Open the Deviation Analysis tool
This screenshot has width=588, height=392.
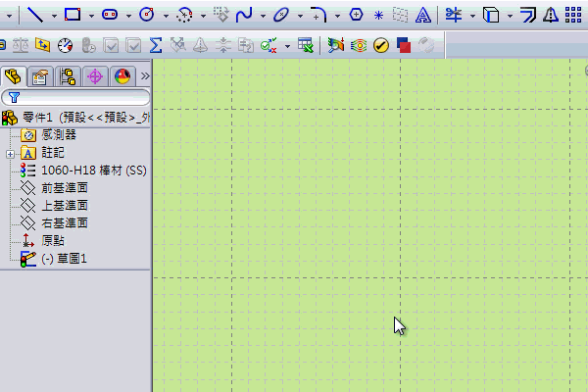point(335,45)
